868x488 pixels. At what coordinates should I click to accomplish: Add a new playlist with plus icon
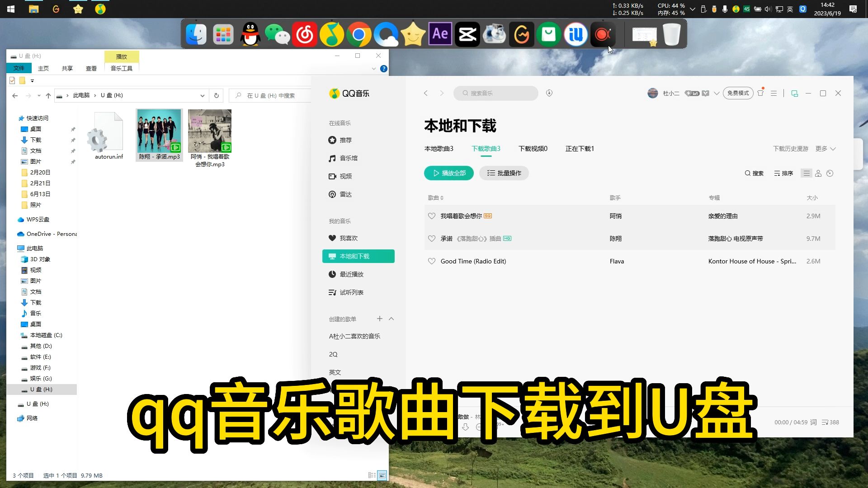(x=380, y=319)
